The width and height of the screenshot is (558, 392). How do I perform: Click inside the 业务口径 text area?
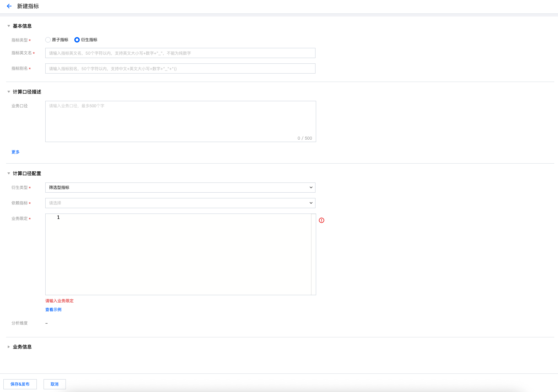pyautogui.click(x=181, y=121)
